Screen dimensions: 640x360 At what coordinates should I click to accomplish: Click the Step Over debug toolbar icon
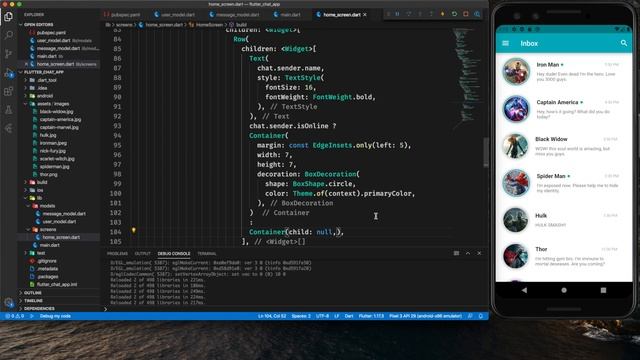tap(409, 14)
